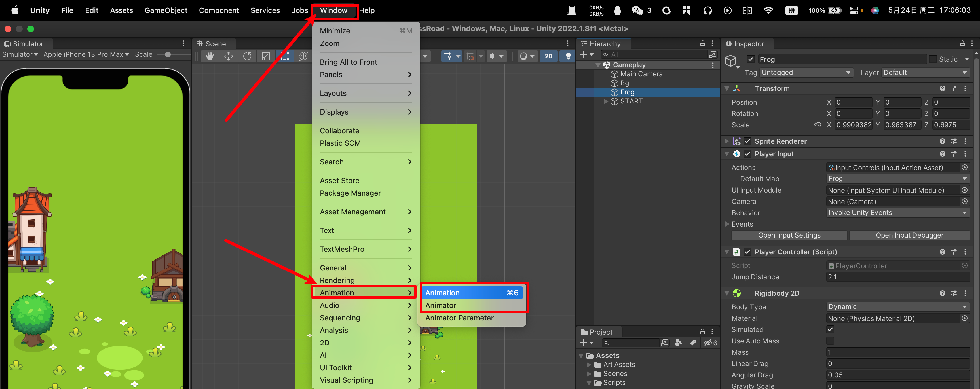
Task: Adjust the Simulator Scale slider handle
Action: point(167,55)
